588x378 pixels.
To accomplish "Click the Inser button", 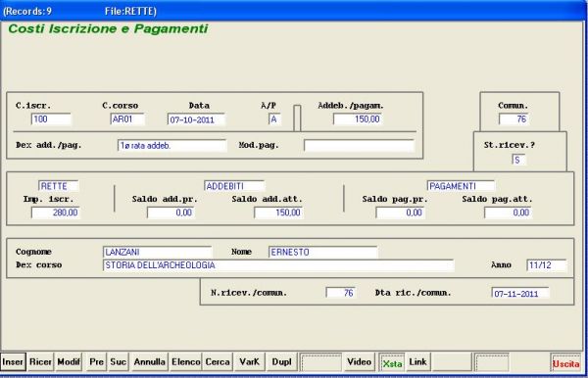I will point(13,362).
